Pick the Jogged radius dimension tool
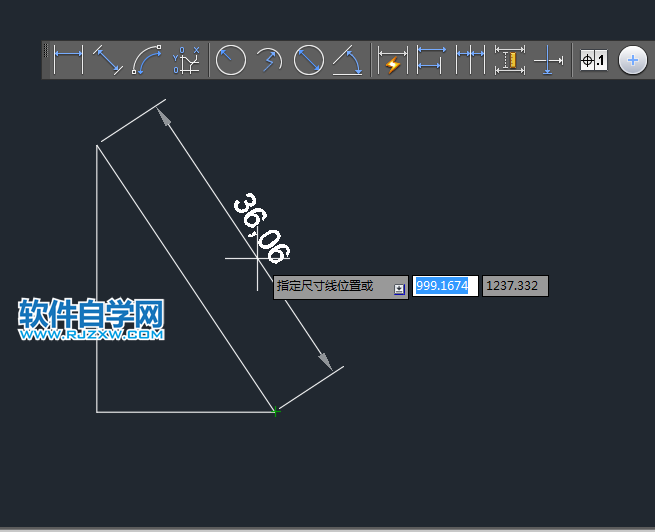 pyautogui.click(x=270, y=60)
